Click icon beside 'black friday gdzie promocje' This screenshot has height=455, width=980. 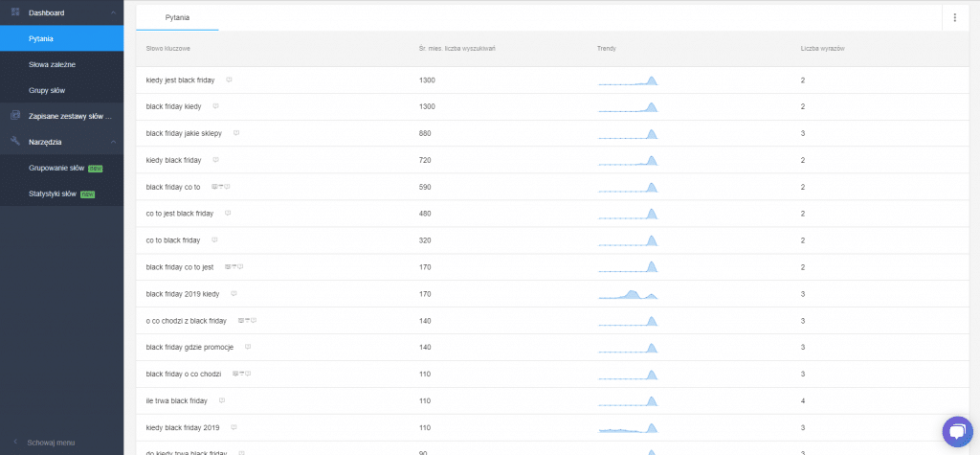[248, 347]
